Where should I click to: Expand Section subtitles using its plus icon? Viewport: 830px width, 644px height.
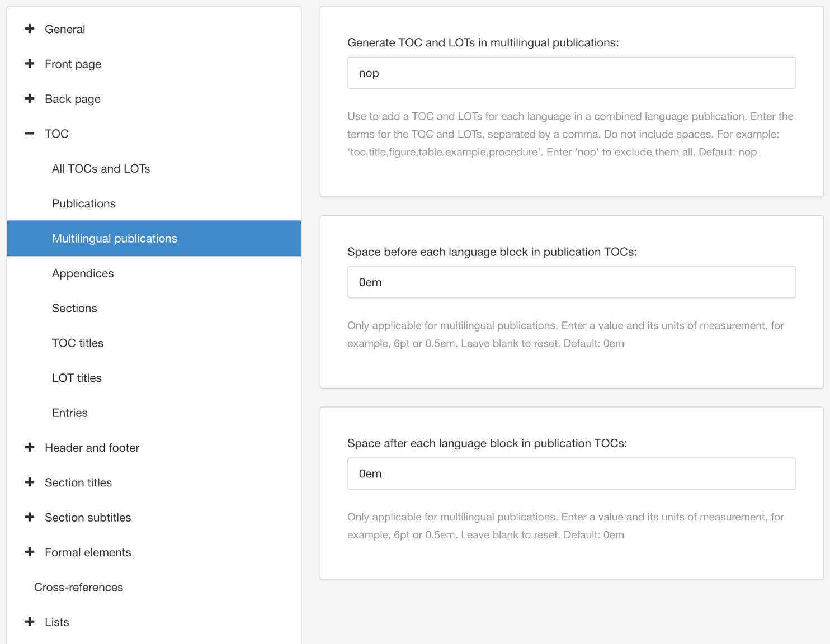click(30, 517)
